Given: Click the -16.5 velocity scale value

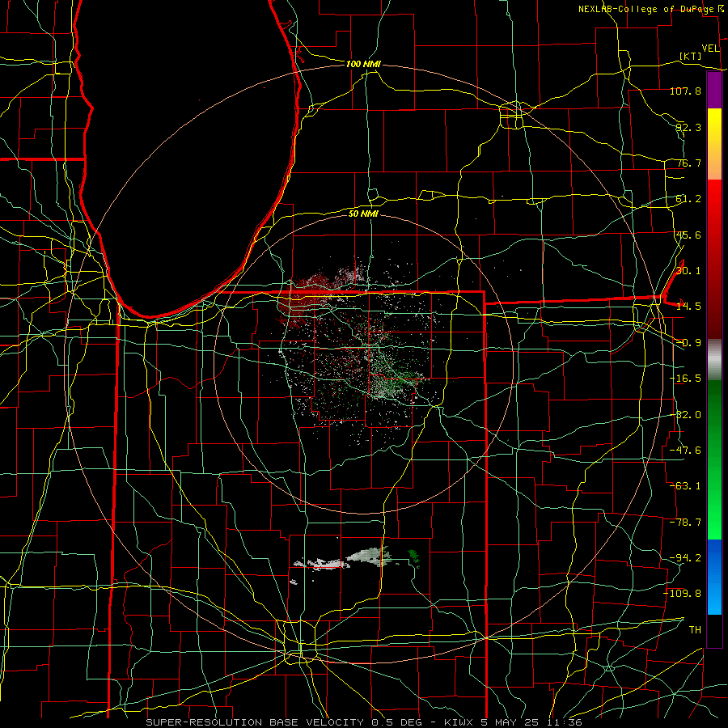Looking at the screenshot, I should (x=686, y=379).
